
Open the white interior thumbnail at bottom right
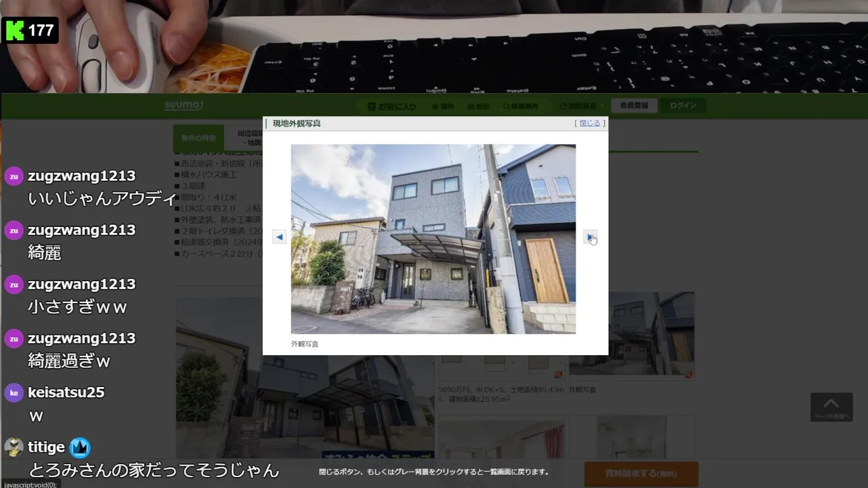pyautogui.click(x=631, y=438)
